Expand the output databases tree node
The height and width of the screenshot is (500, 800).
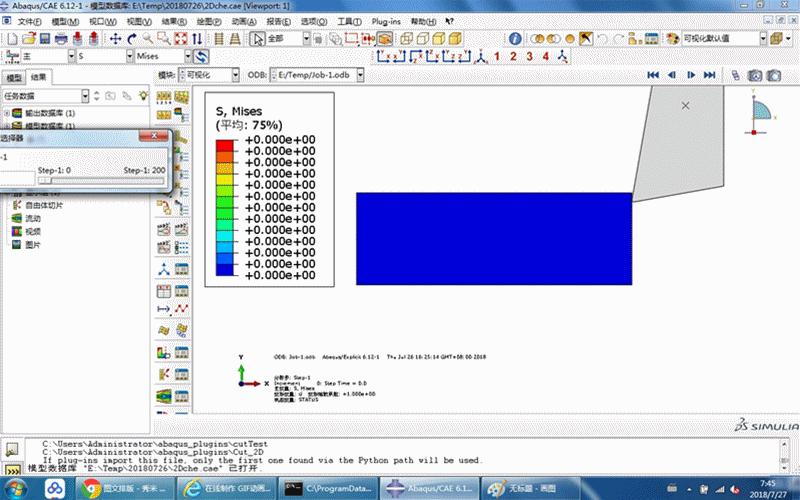[6, 113]
